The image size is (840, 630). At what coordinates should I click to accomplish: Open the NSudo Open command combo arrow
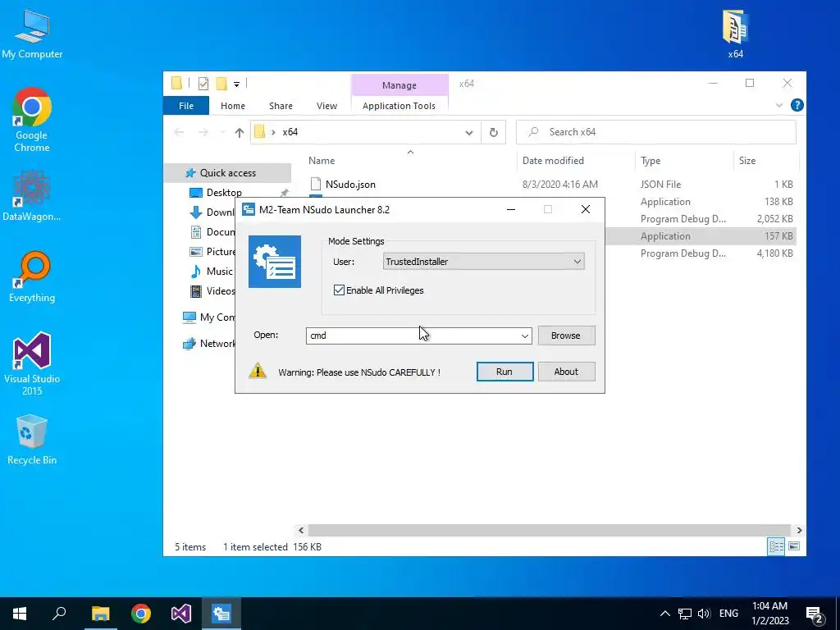524,336
